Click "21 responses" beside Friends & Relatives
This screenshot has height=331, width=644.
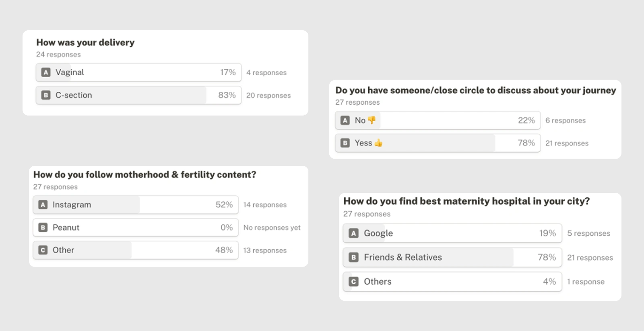pos(590,258)
